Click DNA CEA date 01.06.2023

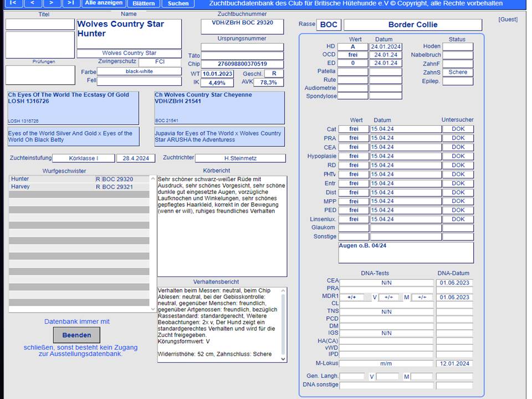[x=454, y=283]
